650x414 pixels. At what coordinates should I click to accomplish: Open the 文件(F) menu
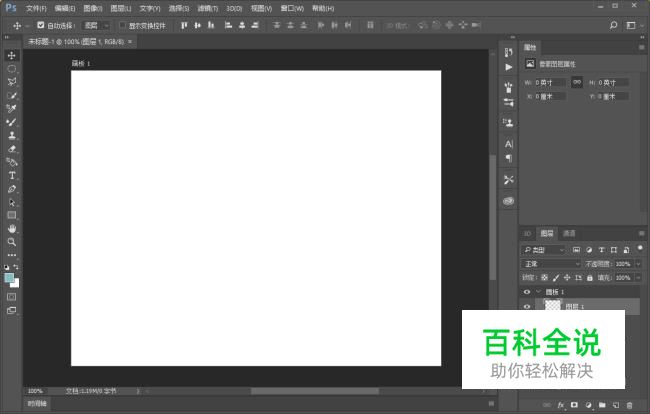(x=36, y=8)
